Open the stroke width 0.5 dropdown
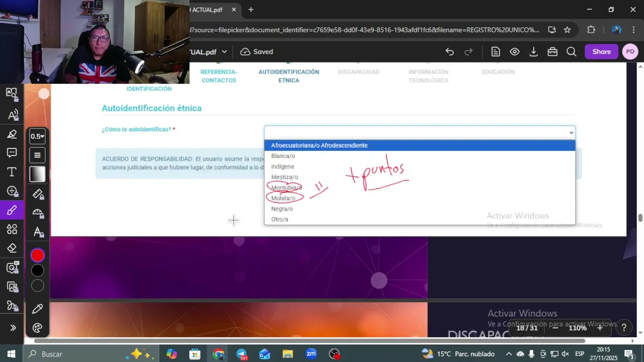Viewport: 644px width, 362px height. [x=37, y=136]
